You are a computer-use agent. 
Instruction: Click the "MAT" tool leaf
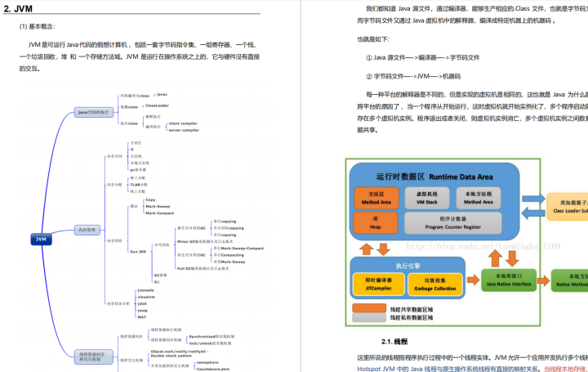pyautogui.click(x=142, y=317)
